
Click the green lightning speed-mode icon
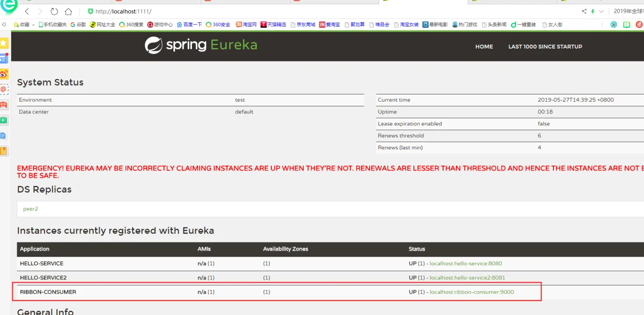point(593,12)
